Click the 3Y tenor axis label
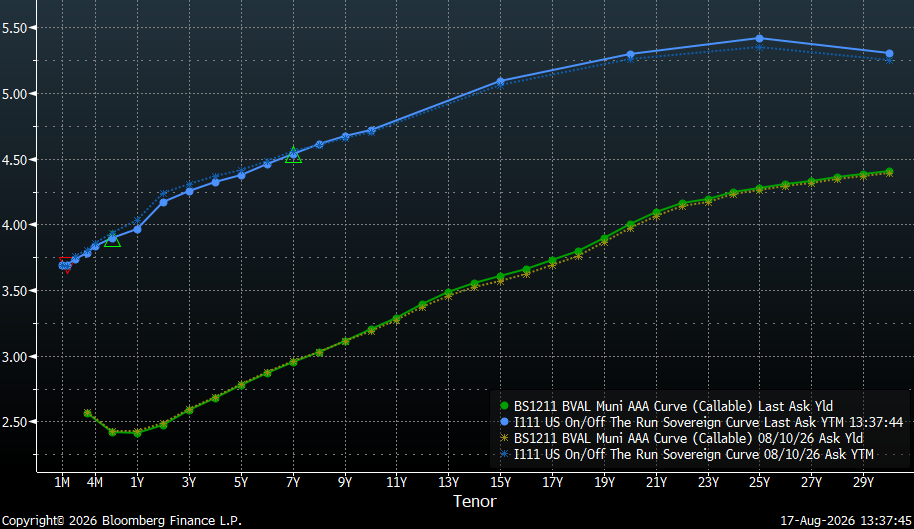The height and width of the screenshot is (529, 914). [189, 482]
